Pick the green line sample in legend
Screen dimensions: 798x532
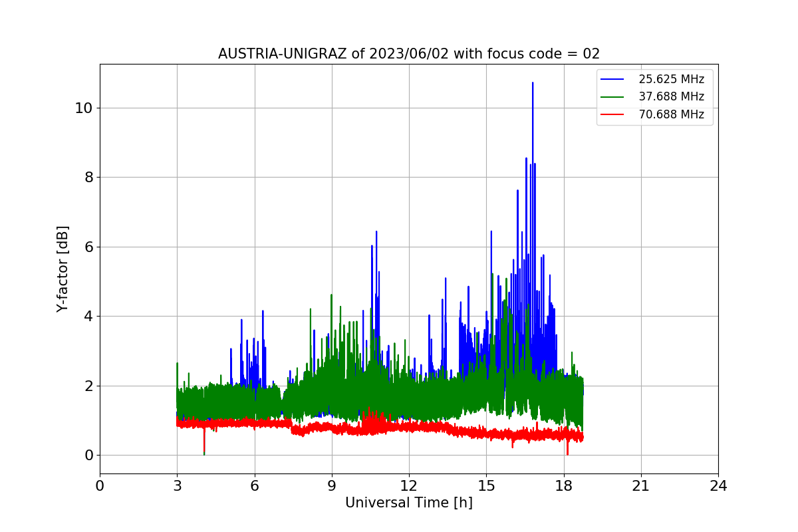point(612,97)
